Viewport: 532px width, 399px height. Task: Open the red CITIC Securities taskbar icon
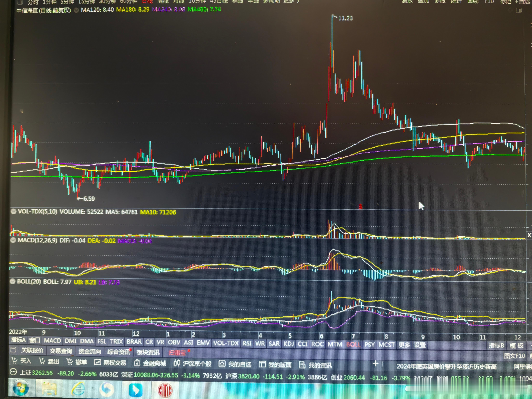point(165,390)
